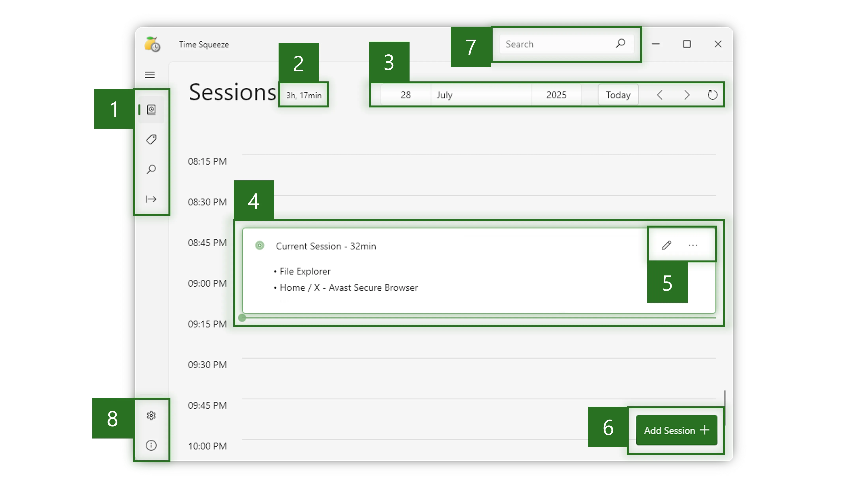Select the Export icon in the sidebar
The image size is (868, 488).
point(151,199)
